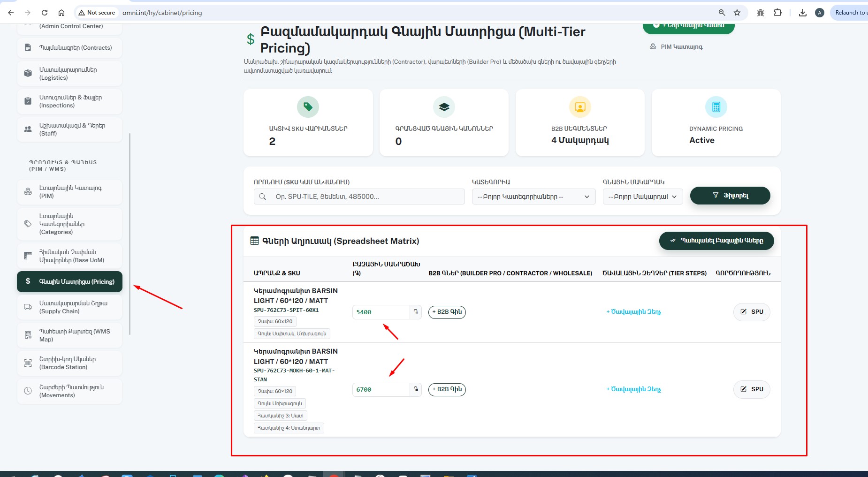Select the Inspections clipboard icon

(28, 101)
